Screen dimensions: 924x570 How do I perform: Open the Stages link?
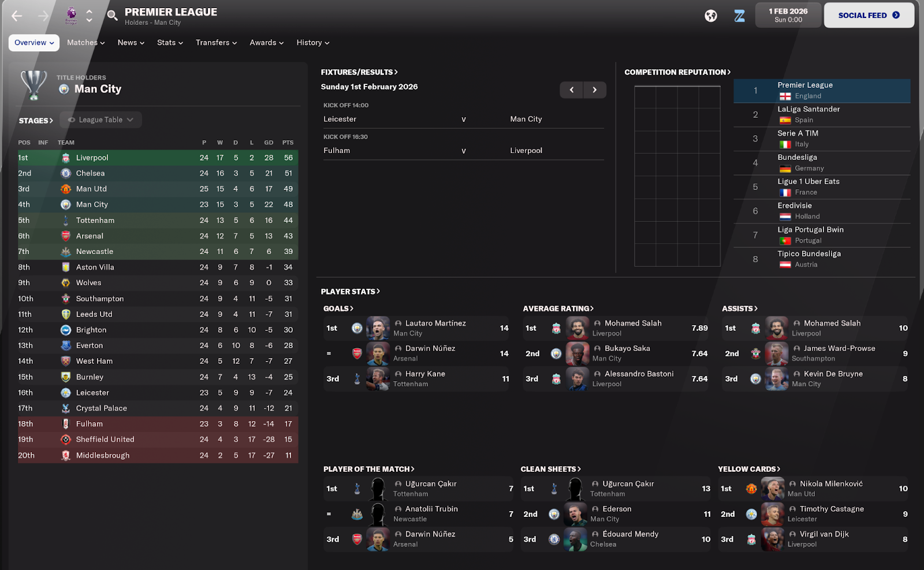click(x=36, y=121)
